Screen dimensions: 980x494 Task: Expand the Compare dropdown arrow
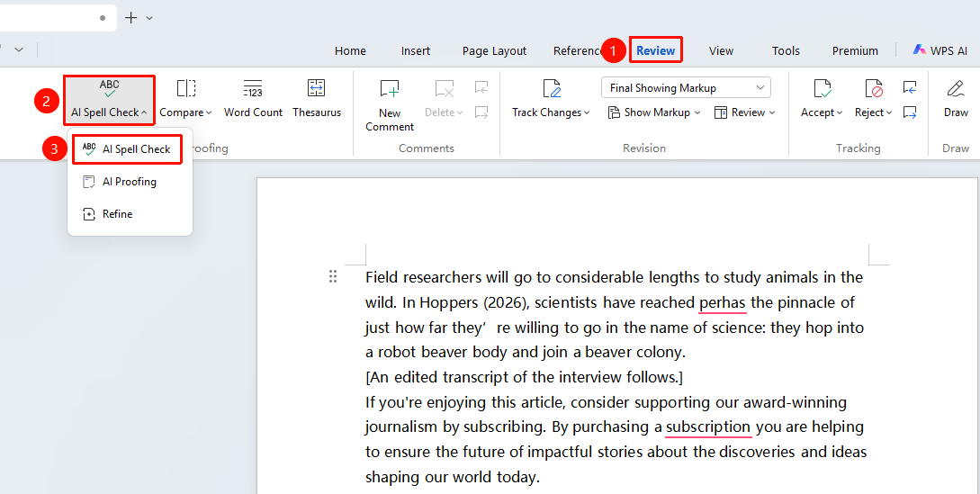(x=209, y=112)
